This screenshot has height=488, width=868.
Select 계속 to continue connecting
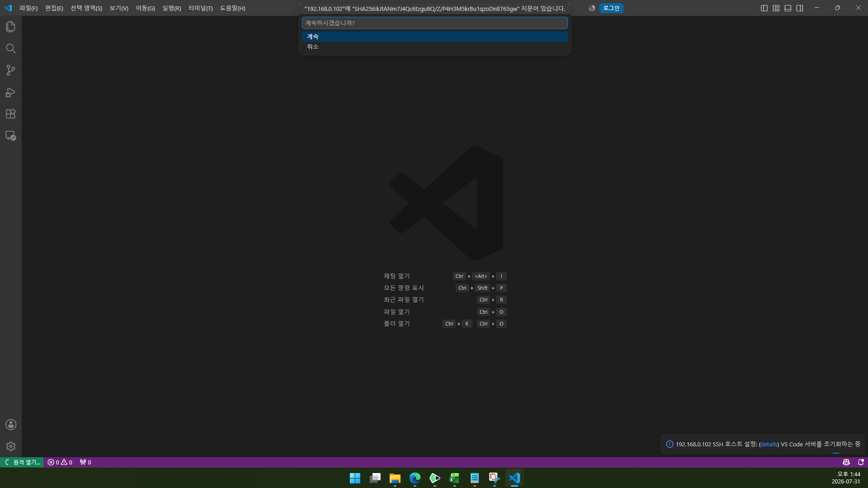click(x=435, y=37)
